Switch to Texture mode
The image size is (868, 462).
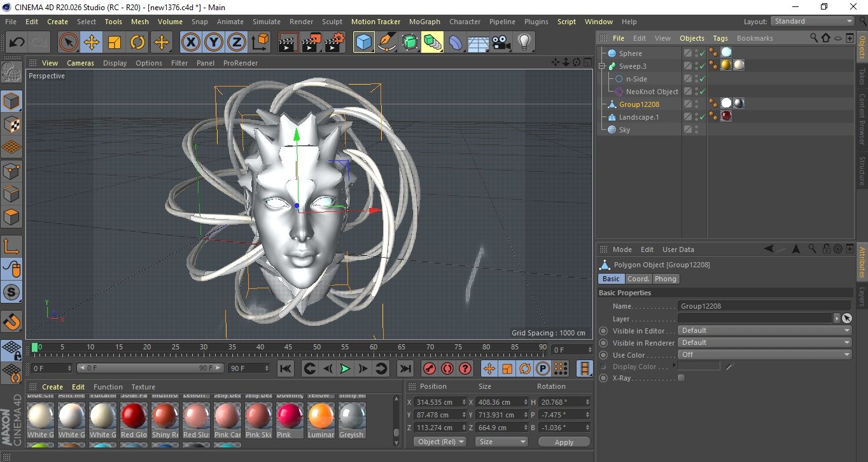(11, 123)
